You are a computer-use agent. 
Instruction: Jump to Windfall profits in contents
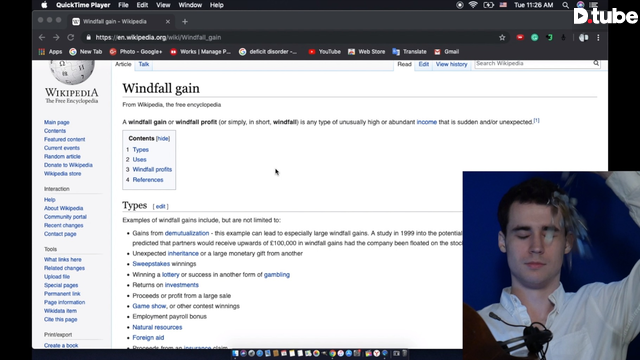(152, 169)
